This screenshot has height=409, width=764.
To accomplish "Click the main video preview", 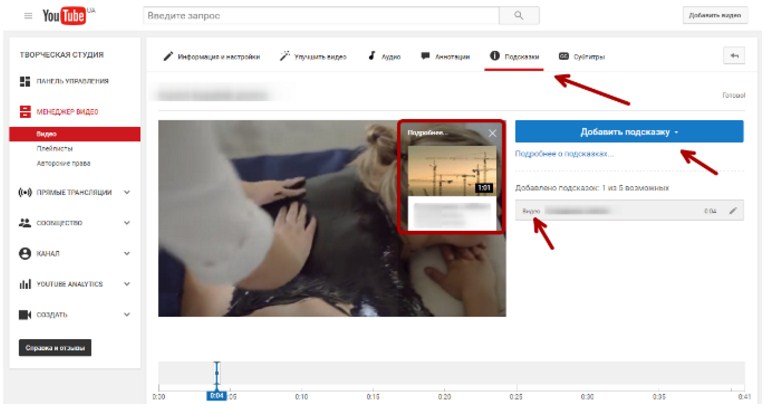I will (332, 218).
